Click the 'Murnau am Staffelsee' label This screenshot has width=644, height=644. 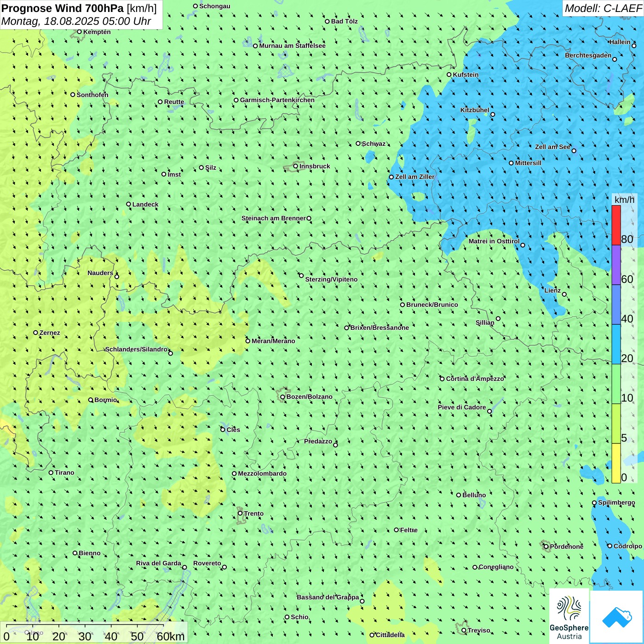[x=292, y=46]
